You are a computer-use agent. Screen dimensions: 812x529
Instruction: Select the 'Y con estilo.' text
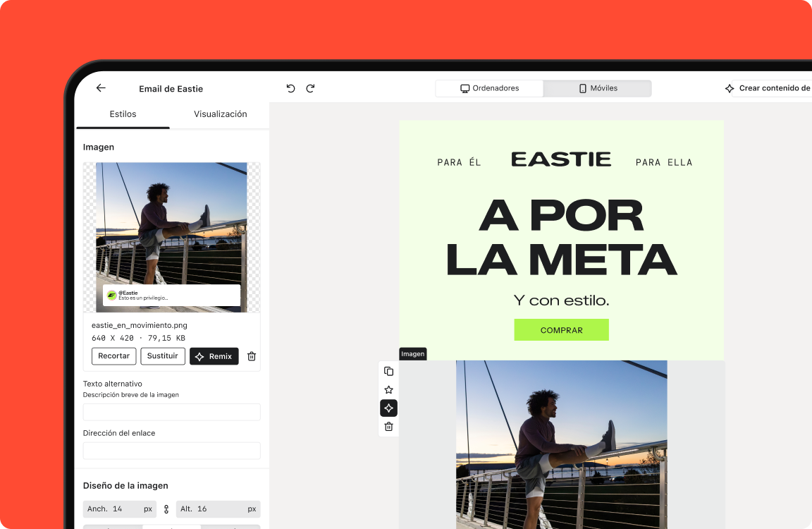pyautogui.click(x=561, y=300)
